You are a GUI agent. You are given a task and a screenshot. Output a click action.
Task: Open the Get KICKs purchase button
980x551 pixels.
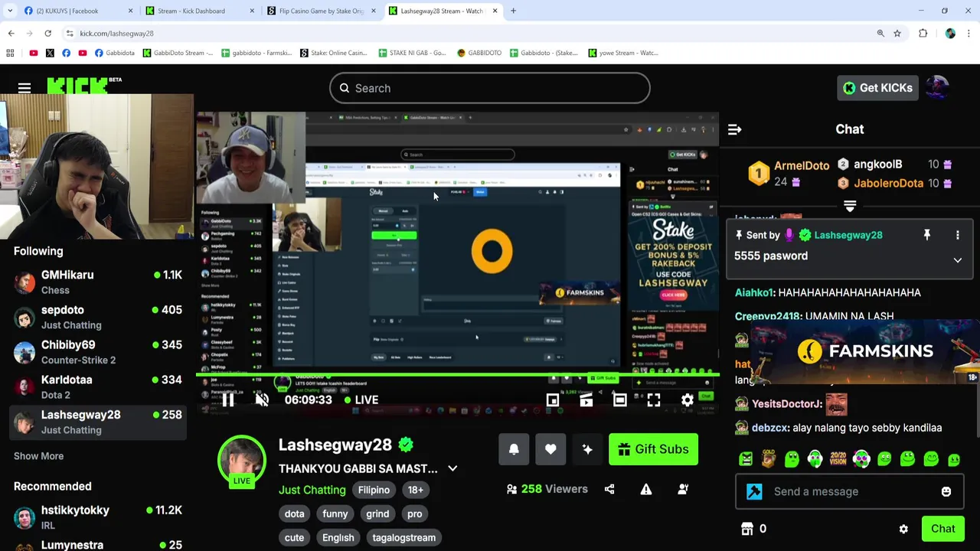click(x=877, y=88)
